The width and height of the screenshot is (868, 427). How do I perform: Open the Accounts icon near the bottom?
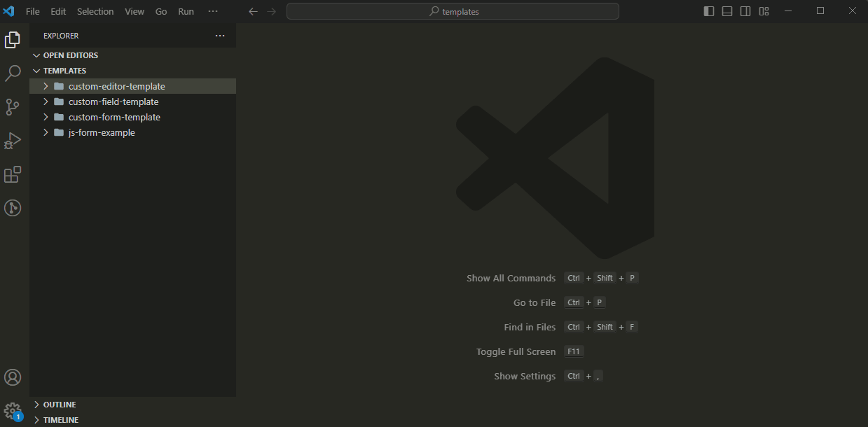13,377
